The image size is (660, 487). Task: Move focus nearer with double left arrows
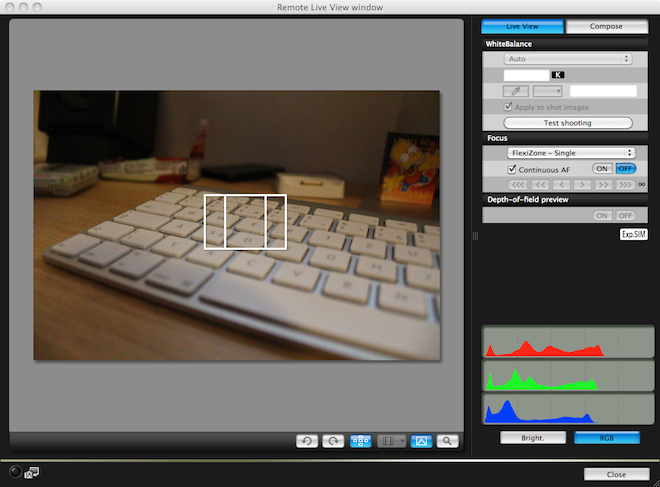tap(540, 184)
